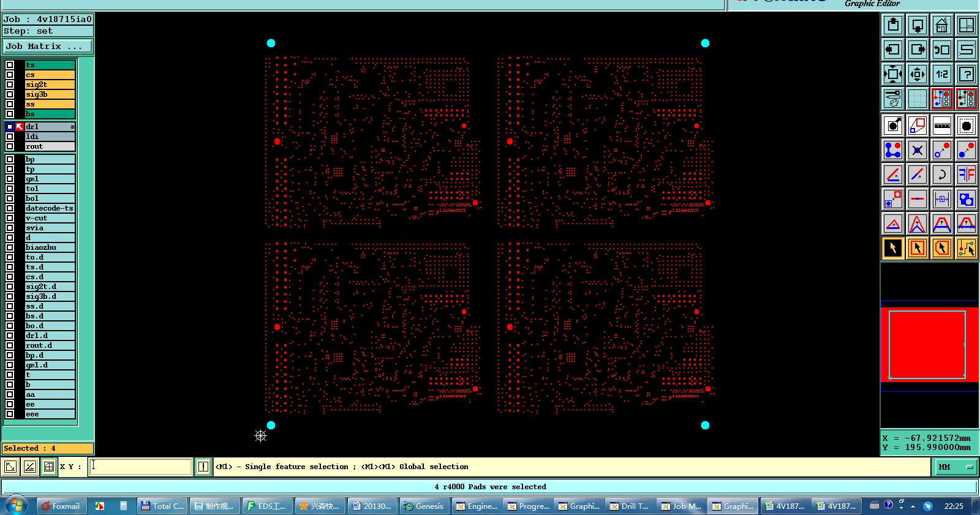Image resolution: width=980 pixels, height=515 pixels.
Task: Toggle display checkbox for rout layer
Action: pos(10,146)
